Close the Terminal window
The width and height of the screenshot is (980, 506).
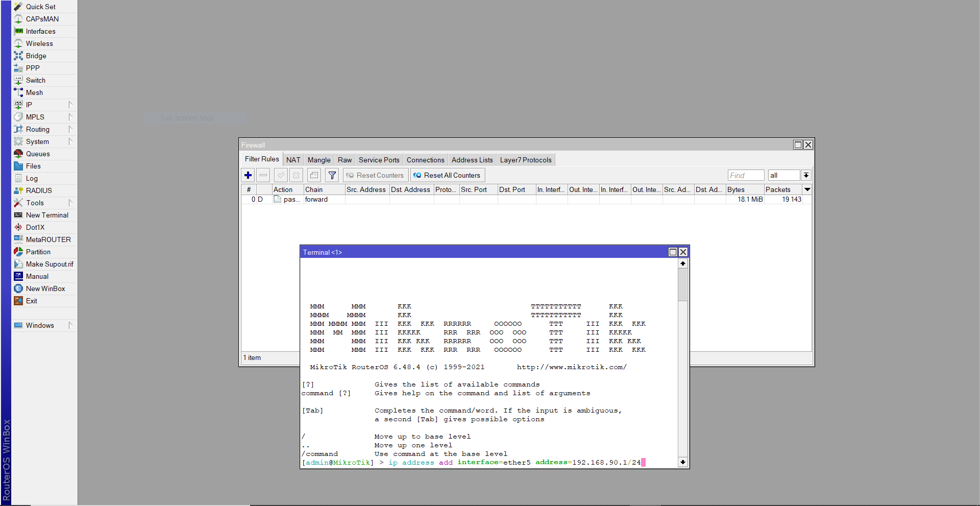click(x=683, y=252)
